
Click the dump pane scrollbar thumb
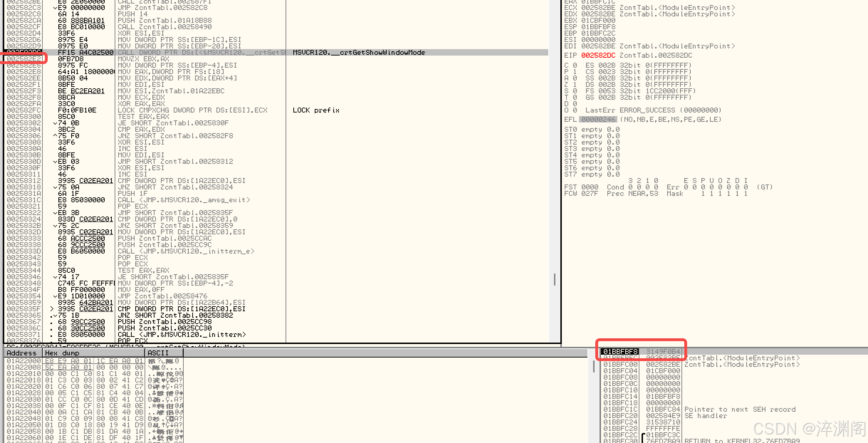point(594,366)
